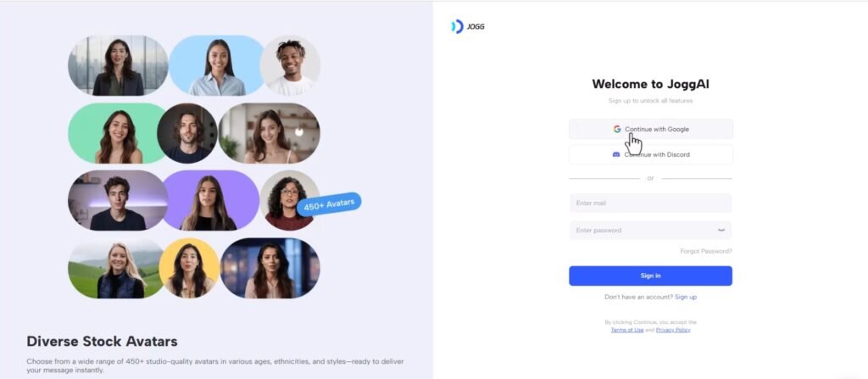The image size is (868, 379).
Task: Click the JOGG logo icon
Action: 457,26
